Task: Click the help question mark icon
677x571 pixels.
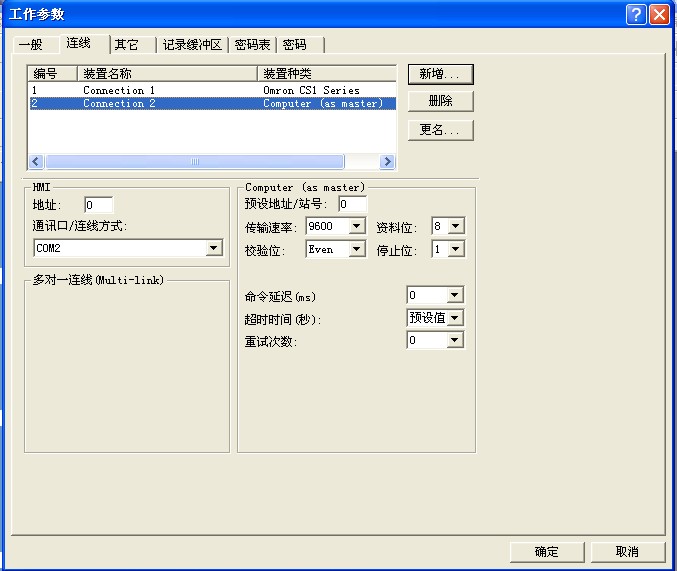Action: [636, 14]
